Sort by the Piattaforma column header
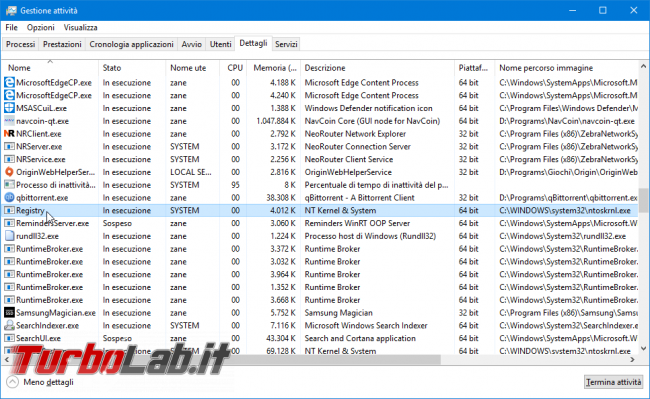Viewport: 650px width, 399px height. pyautogui.click(x=474, y=68)
